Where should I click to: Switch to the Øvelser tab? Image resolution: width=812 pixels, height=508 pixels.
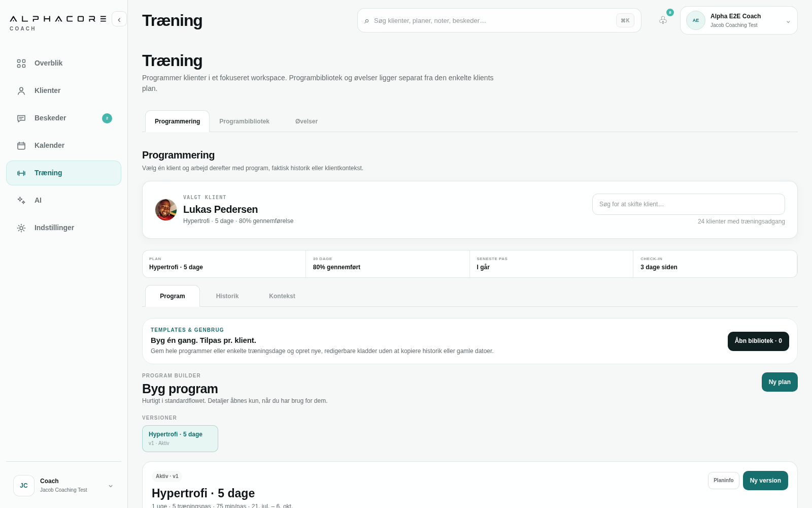pyautogui.click(x=307, y=121)
